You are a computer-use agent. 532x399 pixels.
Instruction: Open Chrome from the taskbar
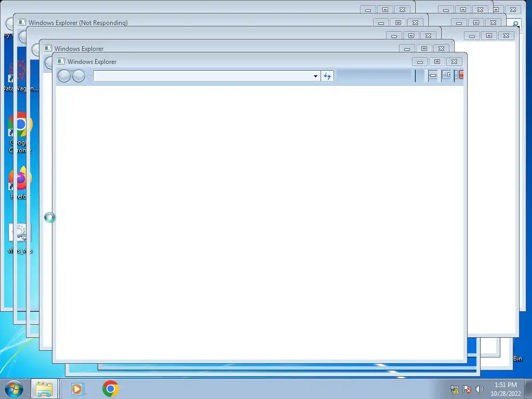tap(110, 389)
